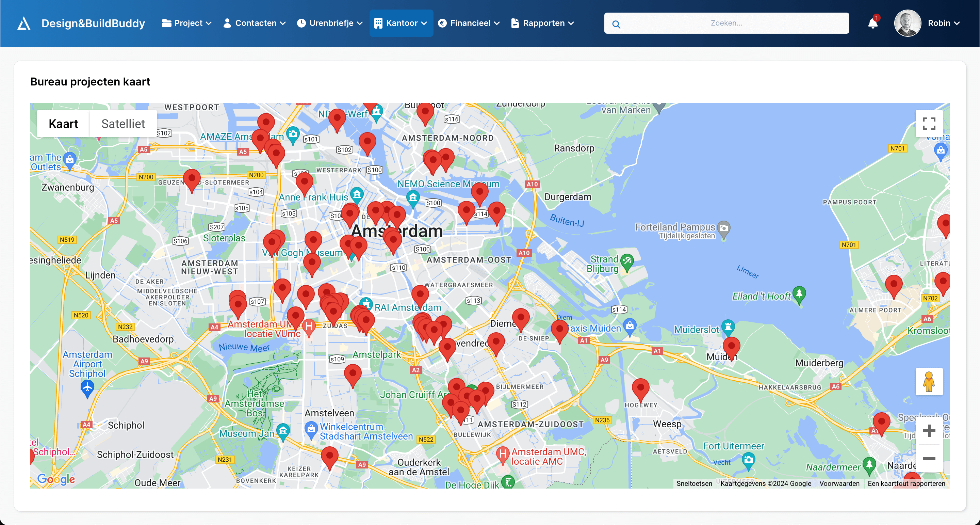Screen dimensions: 980x525
Task: Click the Design&BuildBuddy brand name
Action: 93,23
